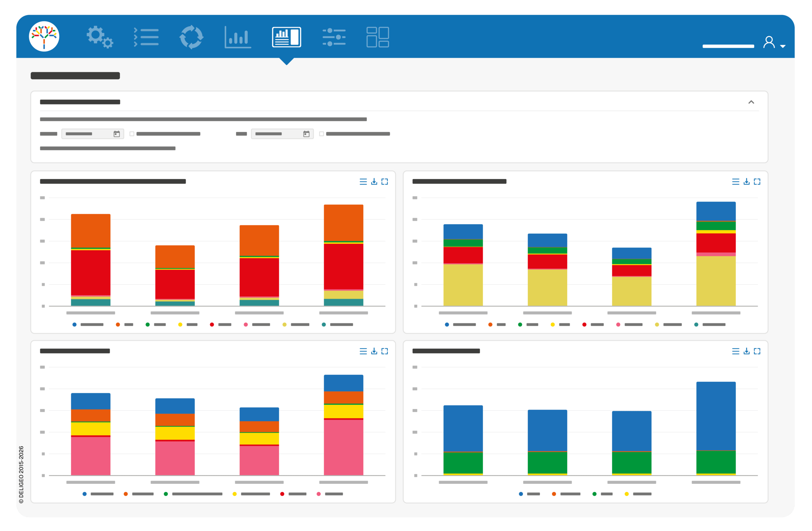Select the sliders filter navigation icon
Viewport: 812px width, 531px height.
tap(334, 37)
